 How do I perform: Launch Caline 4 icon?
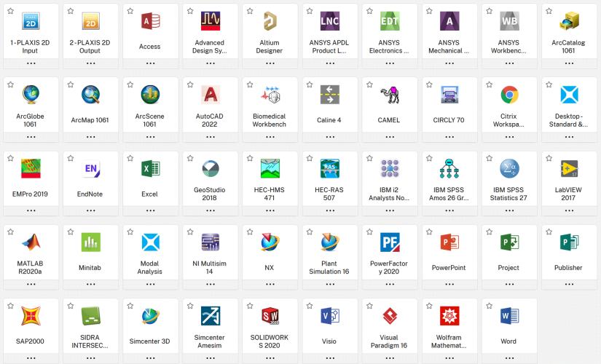pyautogui.click(x=330, y=95)
